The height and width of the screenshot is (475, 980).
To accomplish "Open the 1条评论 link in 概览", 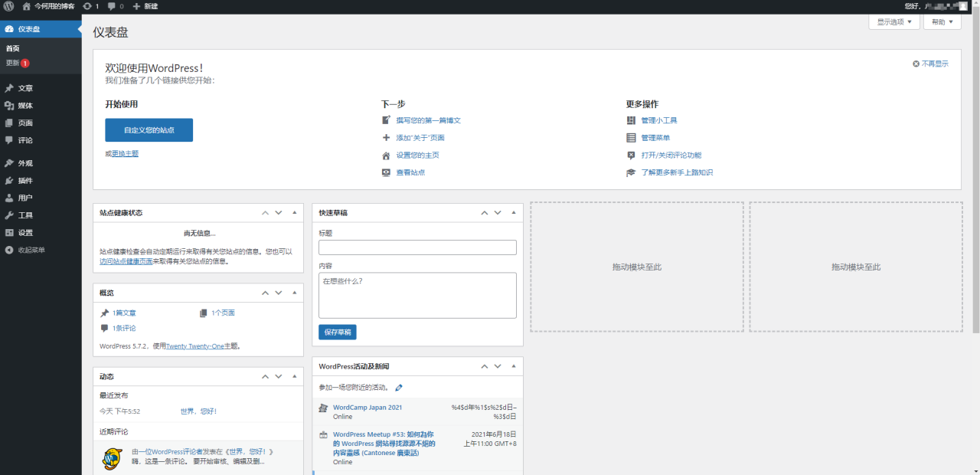I will click(124, 328).
